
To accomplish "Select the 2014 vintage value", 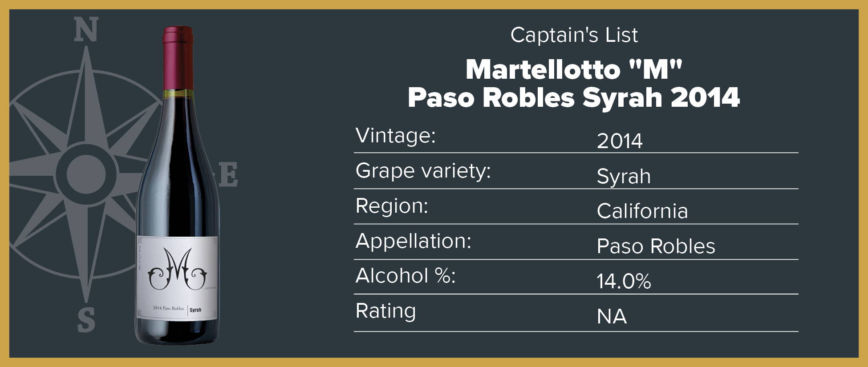I will (x=620, y=141).
